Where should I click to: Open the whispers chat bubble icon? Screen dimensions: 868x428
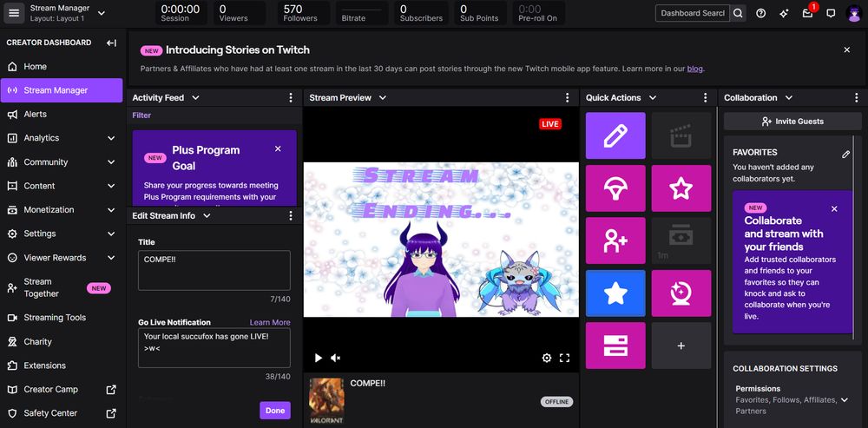[831, 13]
